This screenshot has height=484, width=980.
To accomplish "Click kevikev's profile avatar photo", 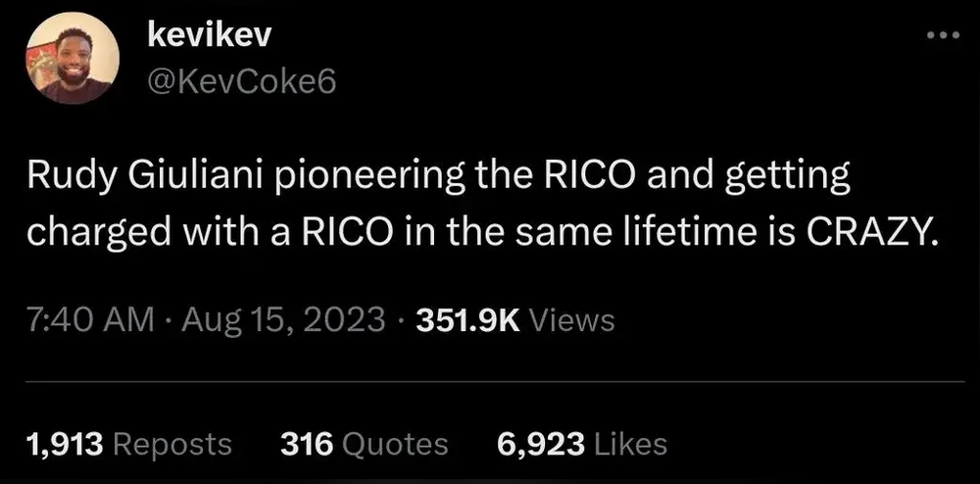I will click(x=70, y=60).
